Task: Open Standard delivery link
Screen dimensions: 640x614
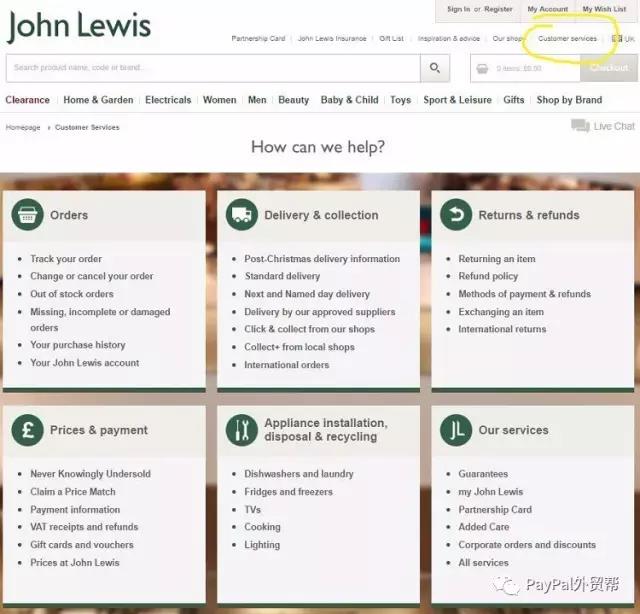Action: coord(282,276)
